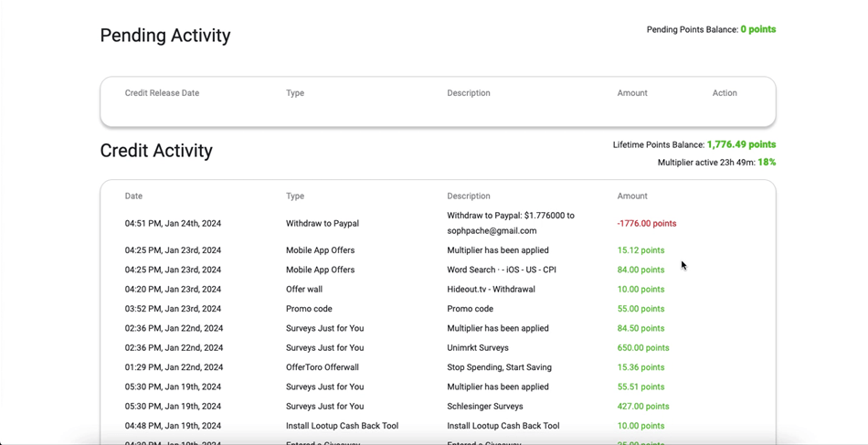Select the Credit Release Date column header

point(162,93)
